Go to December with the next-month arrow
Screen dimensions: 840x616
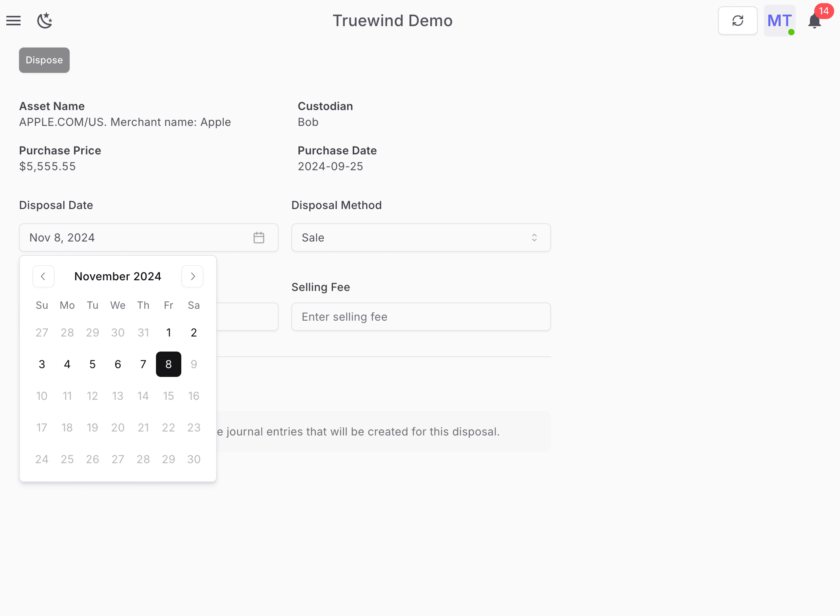(x=192, y=276)
